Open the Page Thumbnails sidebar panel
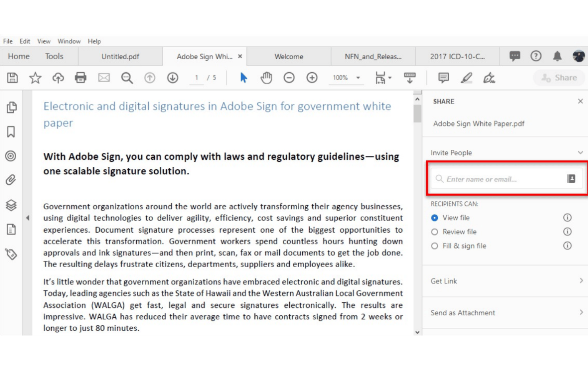Screen dimensions: 588x392 point(12,107)
